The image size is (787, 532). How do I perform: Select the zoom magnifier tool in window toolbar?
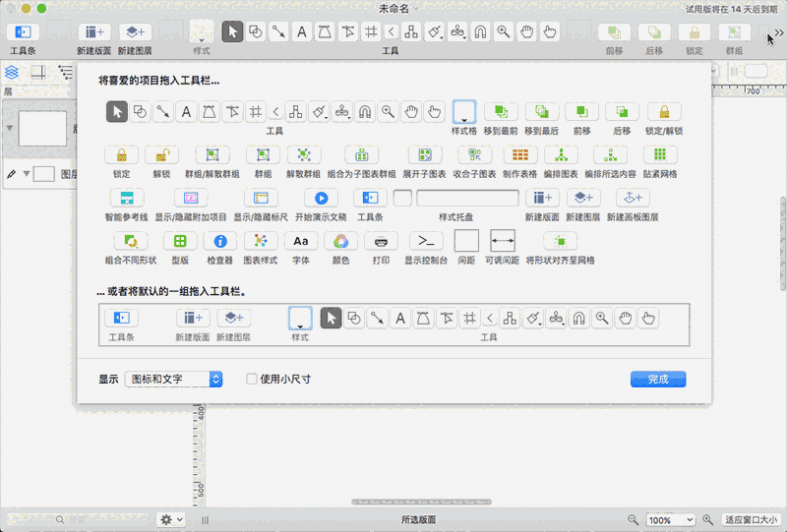click(504, 32)
